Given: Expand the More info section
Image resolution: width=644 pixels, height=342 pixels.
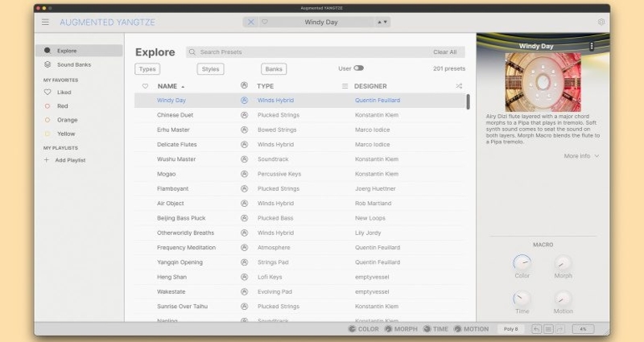Looking at the screenshot, I should point(581,156).
